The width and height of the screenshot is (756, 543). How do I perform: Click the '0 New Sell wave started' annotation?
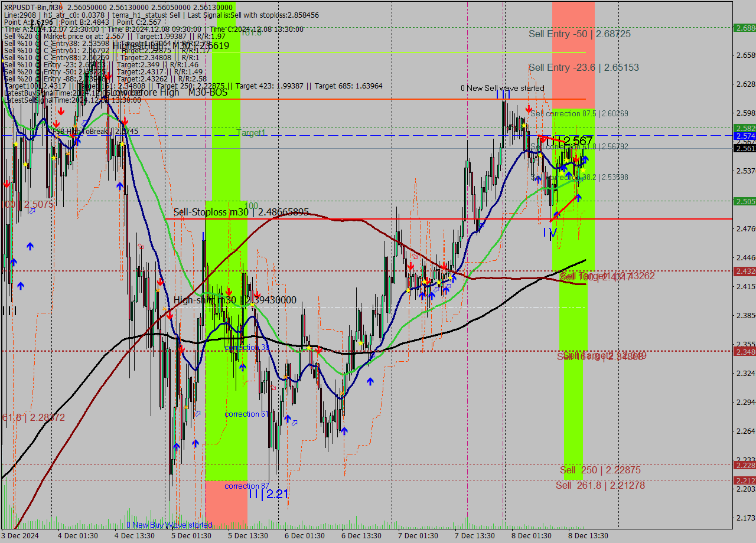[x=503, y=89]
